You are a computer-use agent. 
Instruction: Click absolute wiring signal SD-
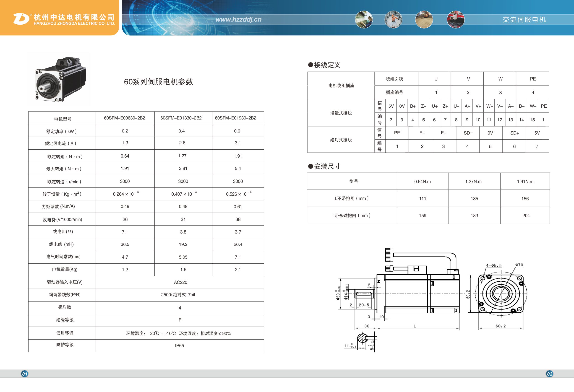[x=468, y=133]
